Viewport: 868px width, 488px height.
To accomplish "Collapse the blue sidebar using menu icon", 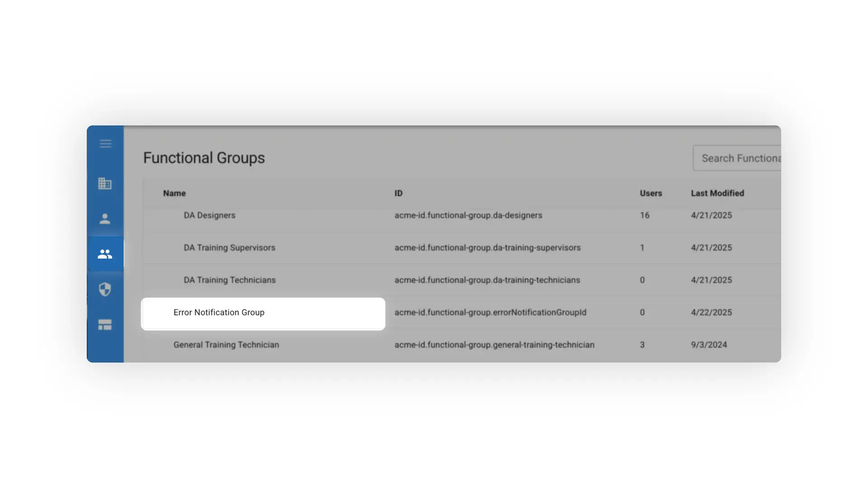I will point(105,144).
